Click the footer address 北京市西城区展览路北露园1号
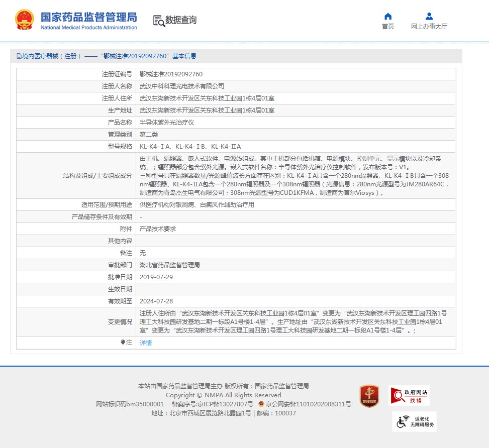Screen dimensions: 489x448 (210, 413)
